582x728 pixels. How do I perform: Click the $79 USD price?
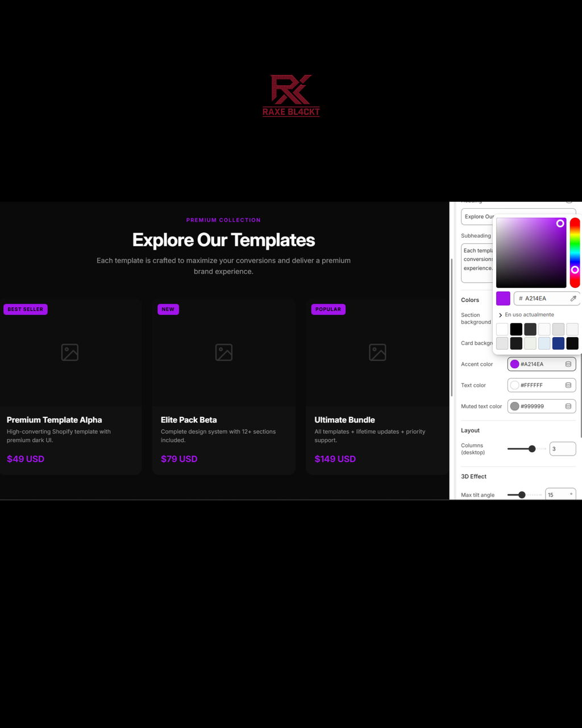[179, 459]
